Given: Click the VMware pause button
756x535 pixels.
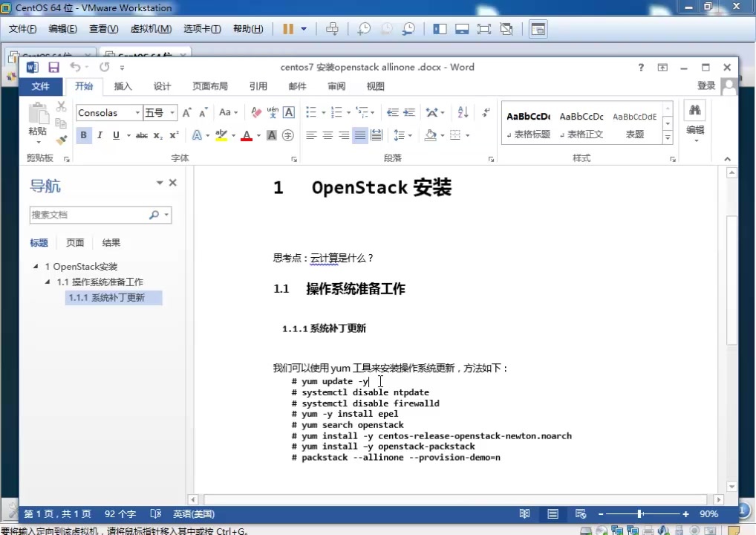Looking at the screenshot, I should pyautogui.click(x=288, y=29).
